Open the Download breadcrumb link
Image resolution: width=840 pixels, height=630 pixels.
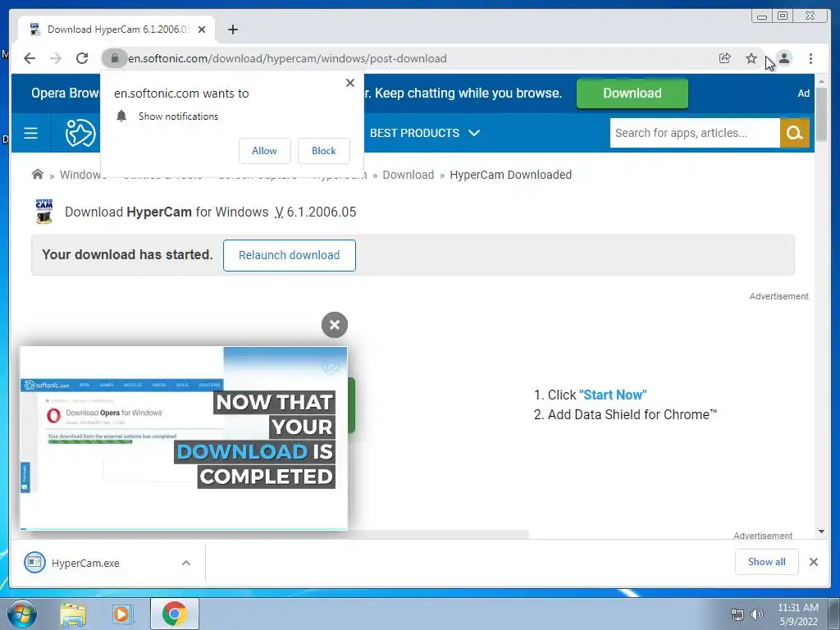coord(409,175)
